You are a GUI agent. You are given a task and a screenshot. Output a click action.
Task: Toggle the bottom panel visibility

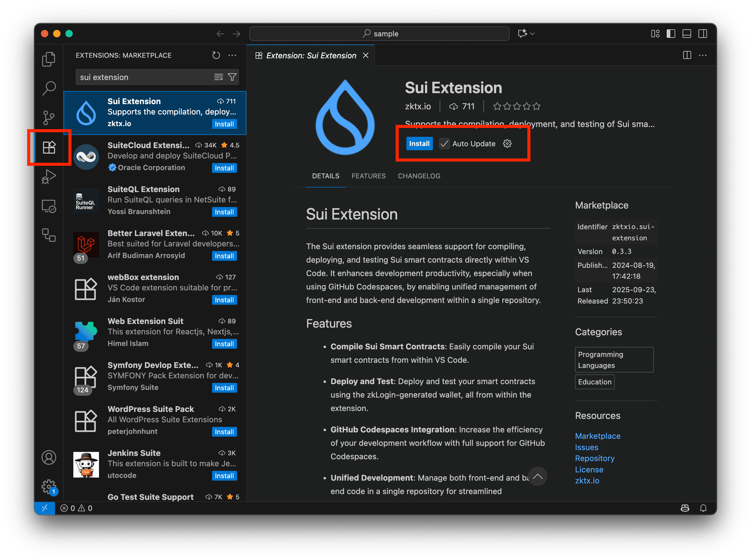pyautogui.click(x=687, y=34)
